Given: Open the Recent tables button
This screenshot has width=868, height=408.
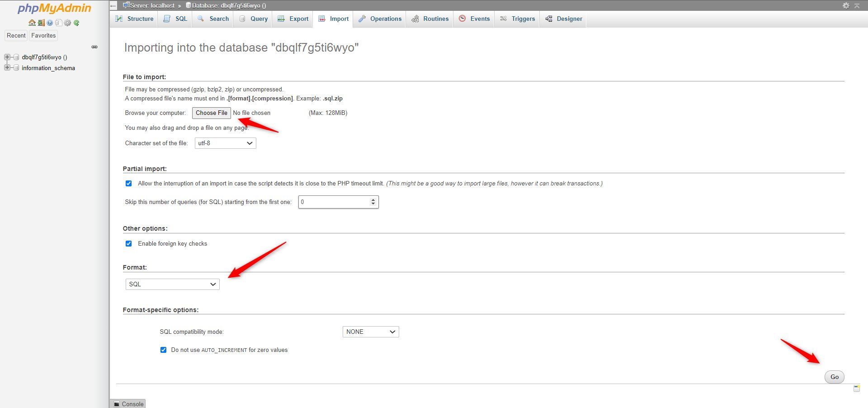Looking at the screenshot, I should [16, 35].
